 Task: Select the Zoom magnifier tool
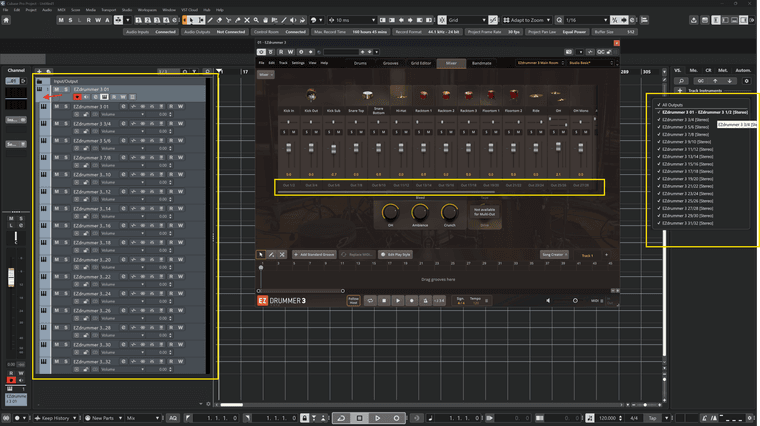pyautogui.click(x=256, y=20)
